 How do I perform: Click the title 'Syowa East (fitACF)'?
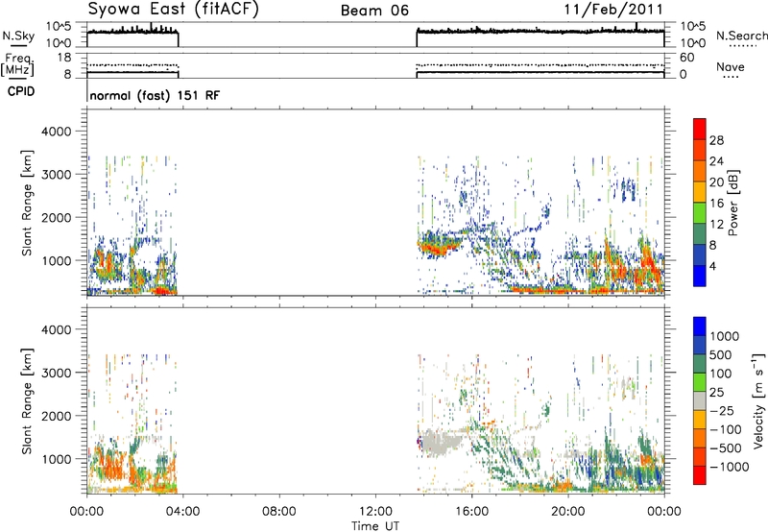click(173, 10)
